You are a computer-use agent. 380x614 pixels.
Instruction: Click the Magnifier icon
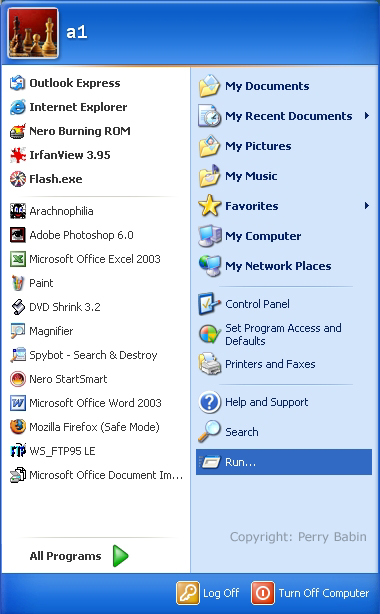(18, 331)
